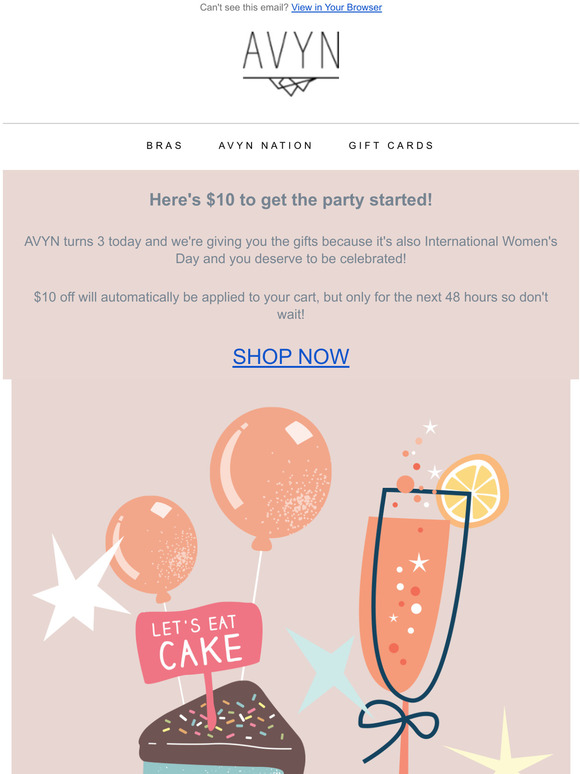The width and height of the screenshot is (580, 774).
Task: Select GIFT CARDS in the navigation
Action: coord(391,146)
